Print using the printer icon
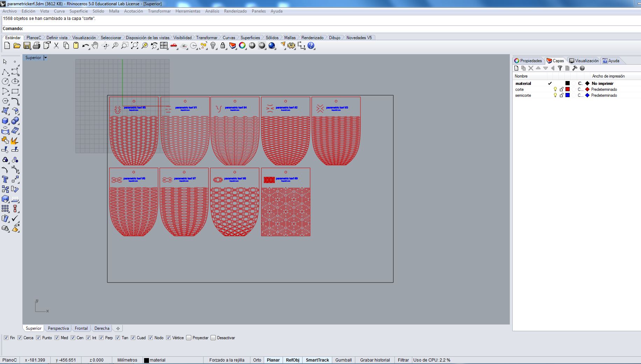 (x=36, y=46)
